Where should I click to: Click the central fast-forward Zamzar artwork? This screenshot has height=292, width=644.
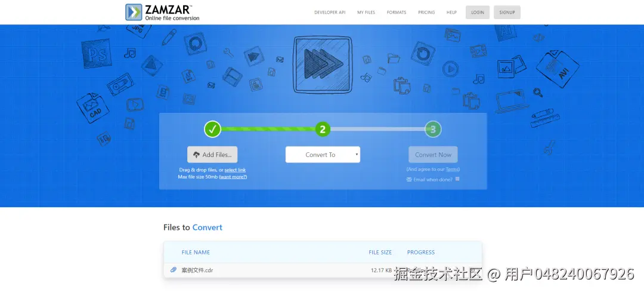click(x=323, y=64)
